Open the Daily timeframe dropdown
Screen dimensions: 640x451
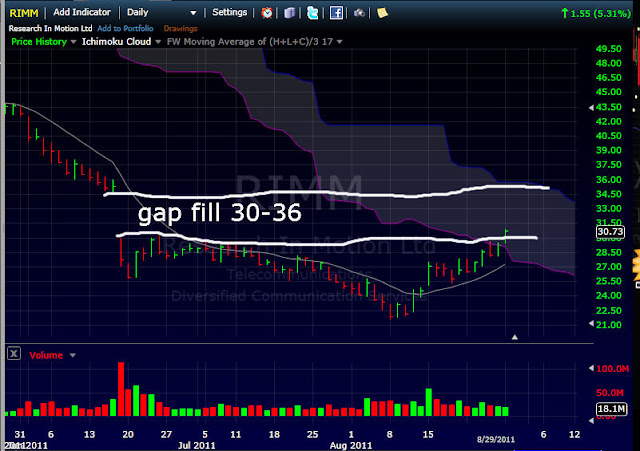click(x=193, y=13)
